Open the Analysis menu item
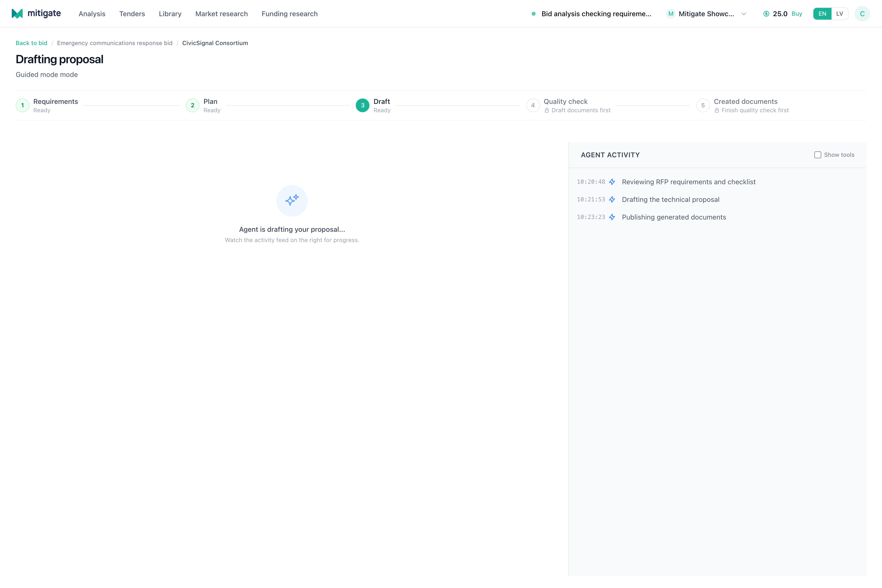The height and width of the screenshot is (588, 882). tap(92, 14)
